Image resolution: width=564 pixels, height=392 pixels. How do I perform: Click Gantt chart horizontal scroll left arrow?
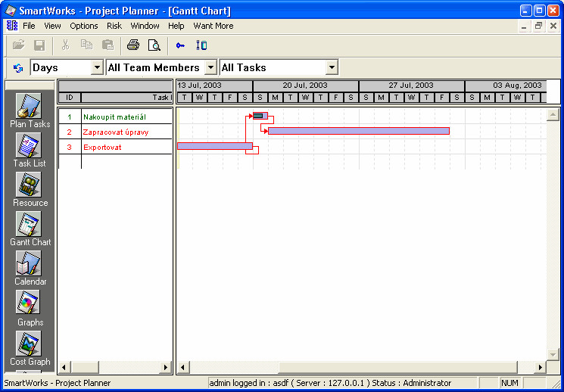pyautogui.click(x=182, y=367)
